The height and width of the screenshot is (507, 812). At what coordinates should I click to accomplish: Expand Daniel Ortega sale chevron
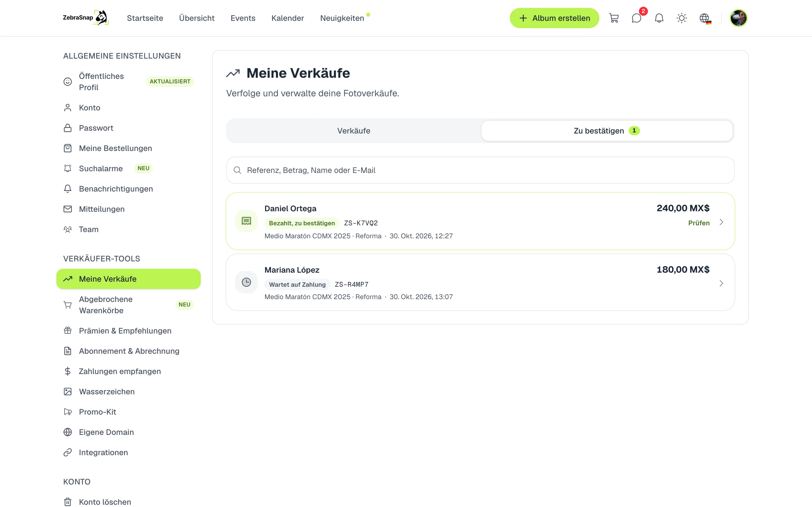721,222
